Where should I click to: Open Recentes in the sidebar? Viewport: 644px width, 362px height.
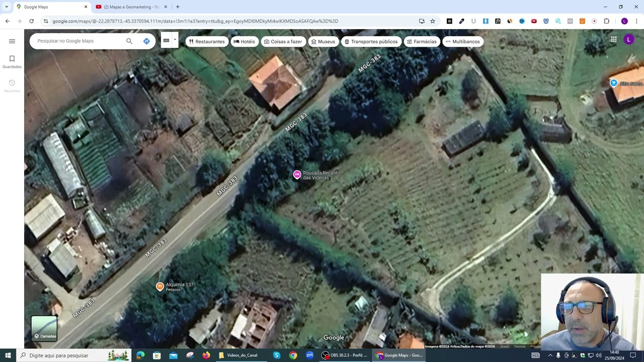tap(12, 86)
